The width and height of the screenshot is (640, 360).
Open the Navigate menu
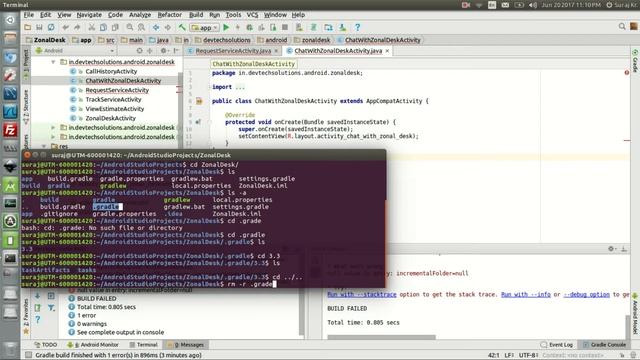pos(89,15)
